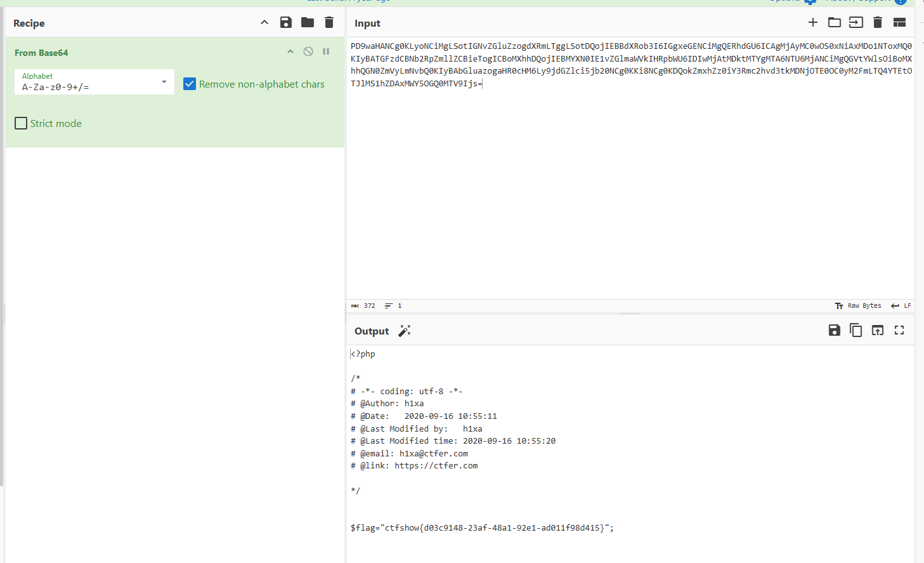Click the @link https://ctfer.com output line

[x=414, y=466]
